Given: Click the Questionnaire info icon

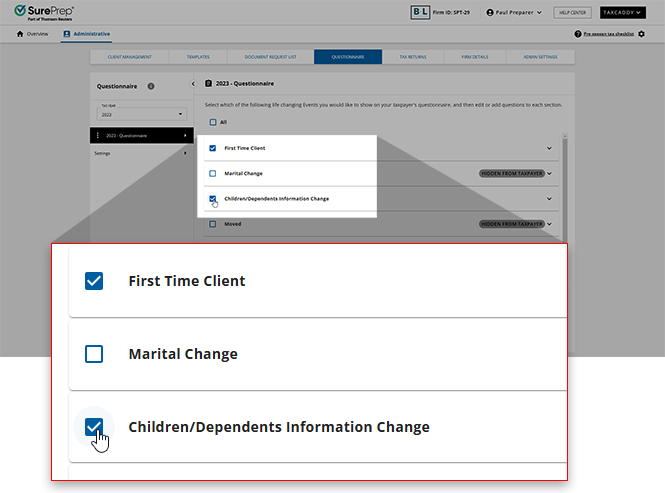Looking at the screenshot, I should pyautogui.click(x=151, y=86).
